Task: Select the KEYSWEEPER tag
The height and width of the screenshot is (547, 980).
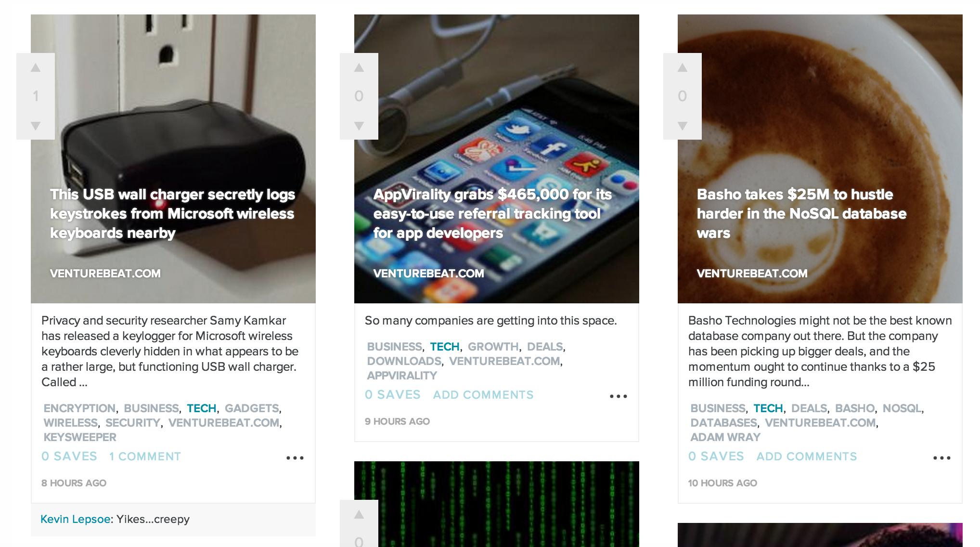Action: point(80,437)
